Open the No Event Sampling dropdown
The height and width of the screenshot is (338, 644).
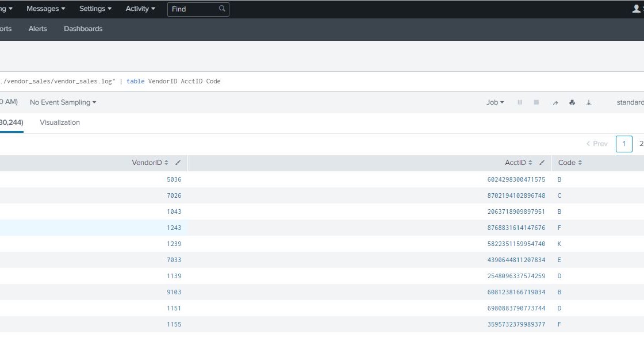tap(63, 102)
